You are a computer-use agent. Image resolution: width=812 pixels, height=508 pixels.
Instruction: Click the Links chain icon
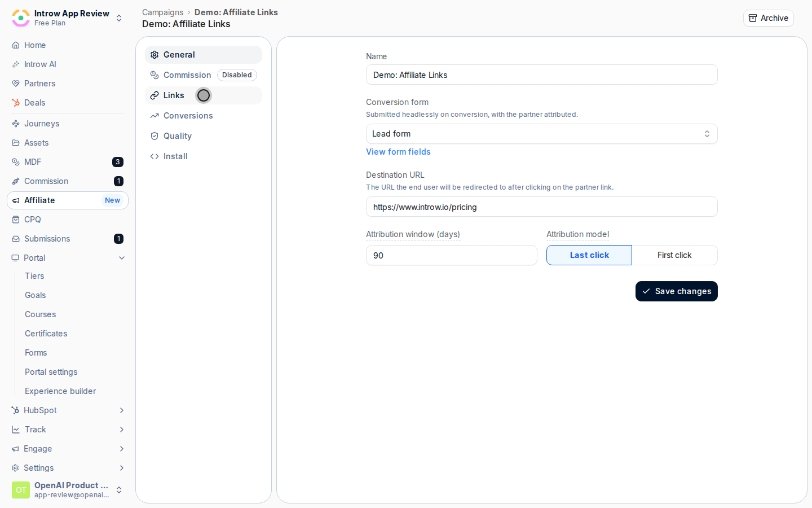[x=155, y=95]
